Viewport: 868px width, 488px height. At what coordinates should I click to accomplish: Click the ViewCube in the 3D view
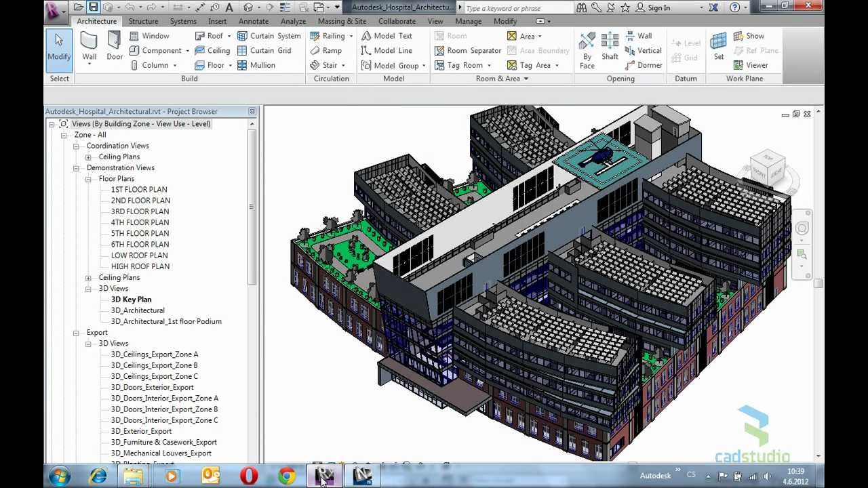pyautogui.click(x=766, y=169)
